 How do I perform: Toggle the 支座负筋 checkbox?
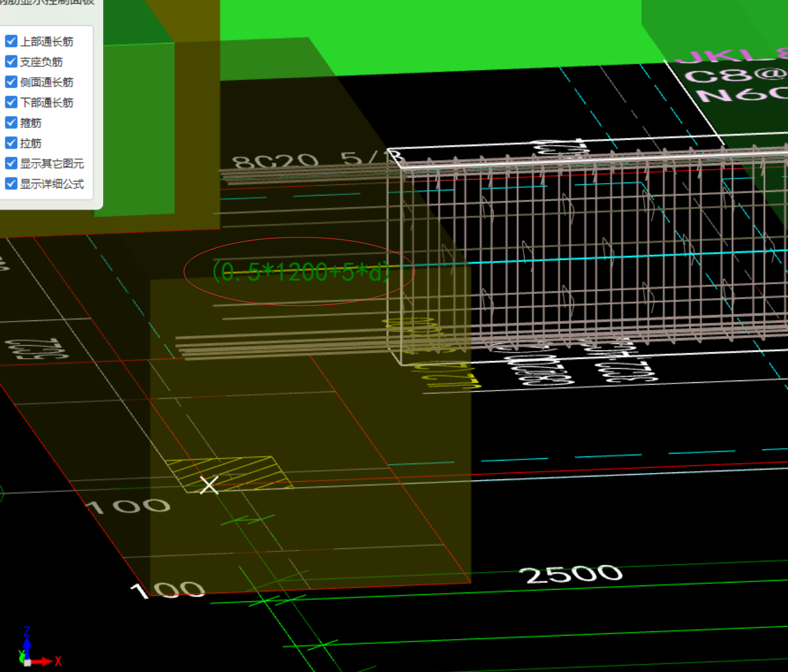(11, 61)
